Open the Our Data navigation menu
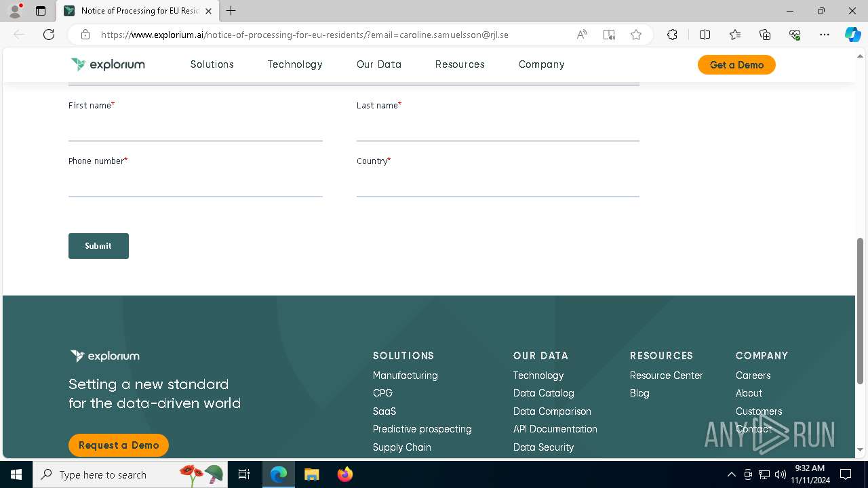Screen dimensions: 868x488 tap(379, 64)
